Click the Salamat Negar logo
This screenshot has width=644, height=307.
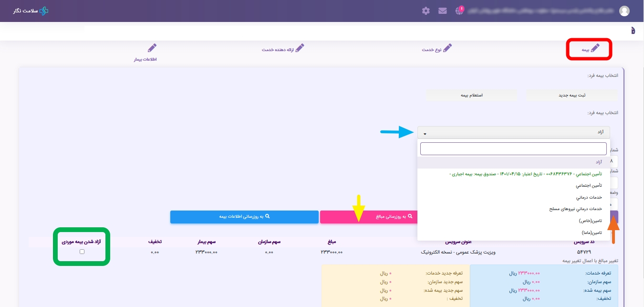tap(31, 11)
